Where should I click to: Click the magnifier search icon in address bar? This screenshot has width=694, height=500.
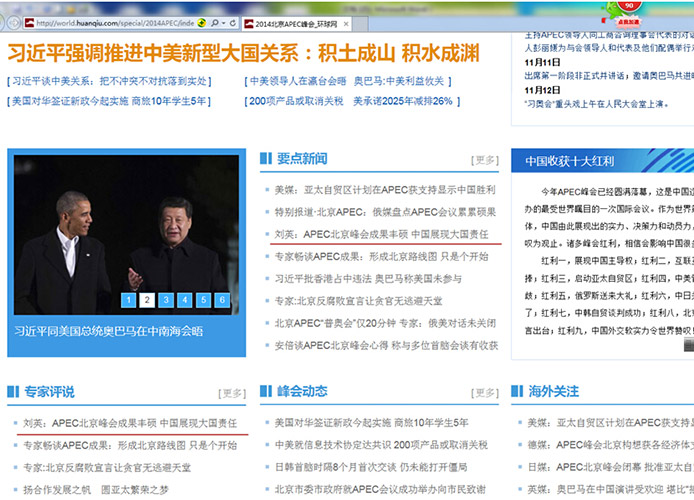click(x=213, y=22)
